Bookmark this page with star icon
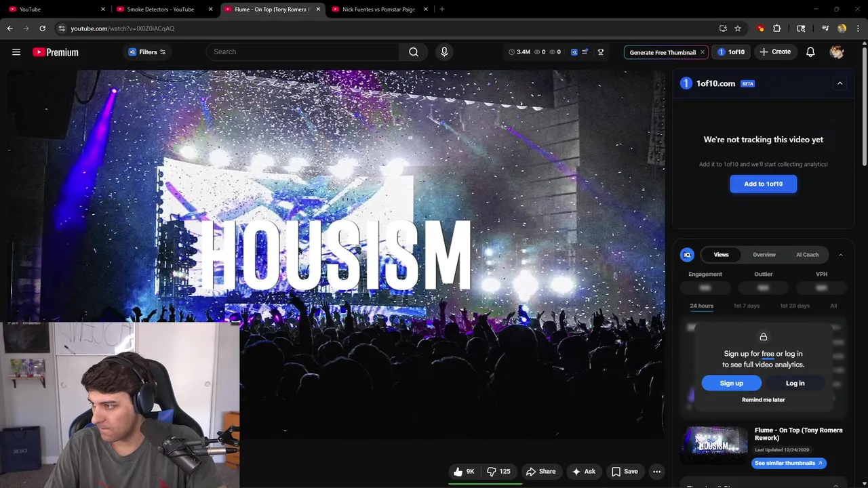The image size is (868, 488). pyautogui.click(x=738, y=28)
